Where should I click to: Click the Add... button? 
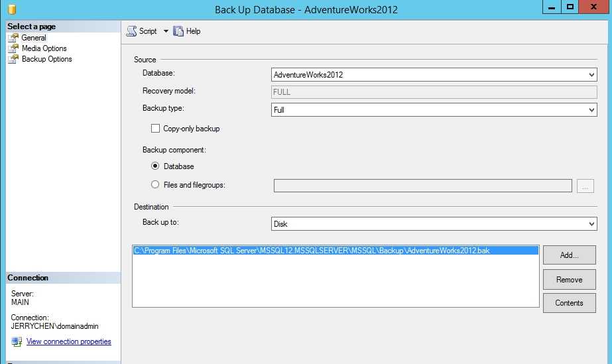(x=569, y=255)
